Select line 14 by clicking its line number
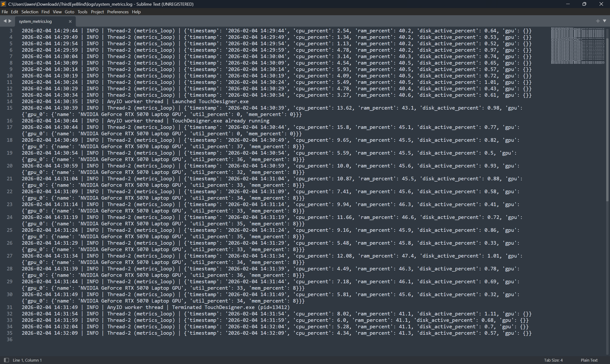The height and width of the screenshot is (364, 610). pyautogui.click(x=10, y=101)
